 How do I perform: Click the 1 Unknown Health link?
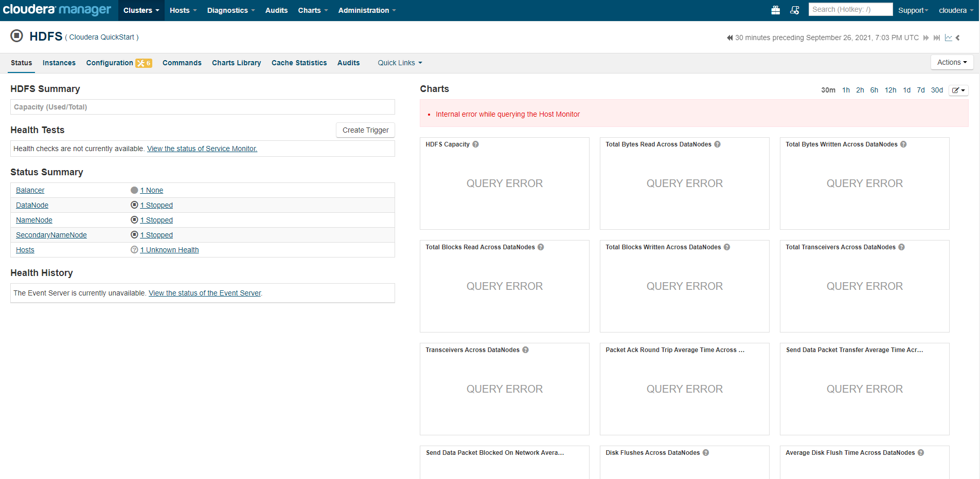pyautogui.click(x=169, y=250)
